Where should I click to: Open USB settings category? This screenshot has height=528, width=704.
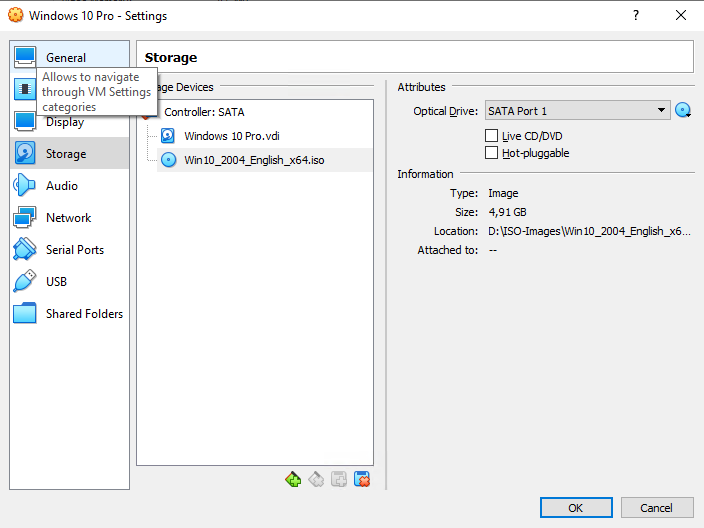click(x=70, y=282)
